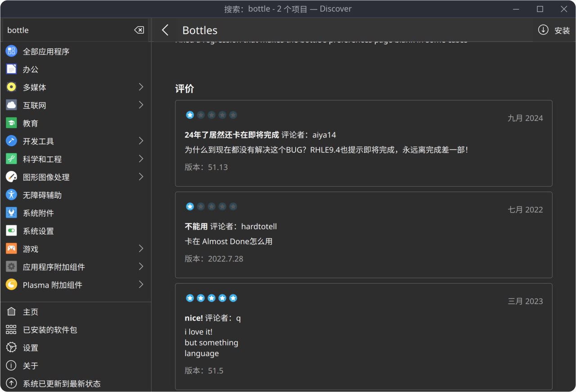Expand the 游戏 games category arrow
This screenshot has width=576, height=392.
pos(141,249)
